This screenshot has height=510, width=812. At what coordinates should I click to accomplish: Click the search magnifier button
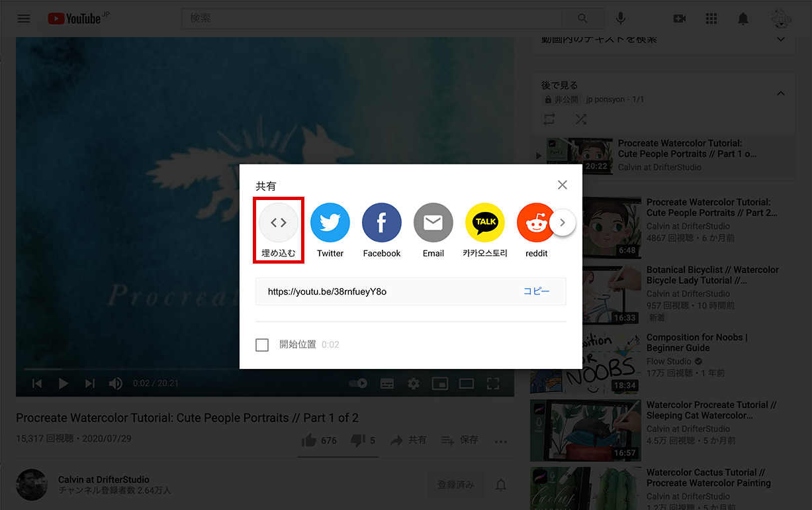(582, 19)
